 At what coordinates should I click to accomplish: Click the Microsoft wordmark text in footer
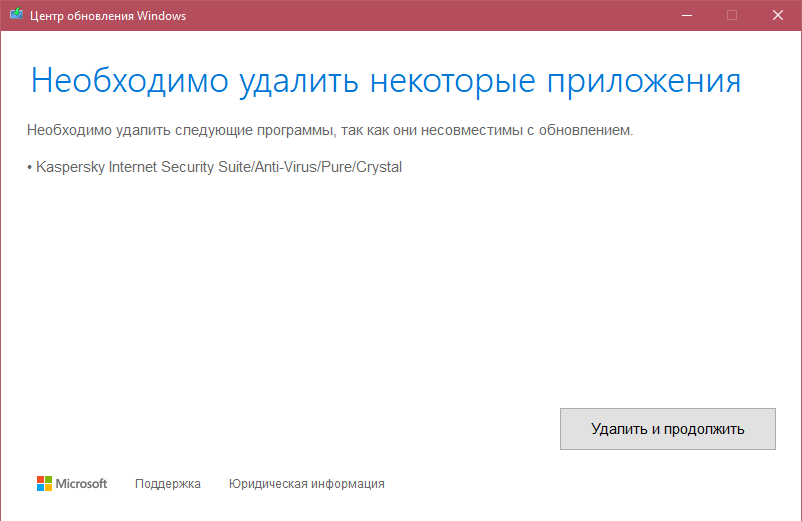click(x=81, y=484)
